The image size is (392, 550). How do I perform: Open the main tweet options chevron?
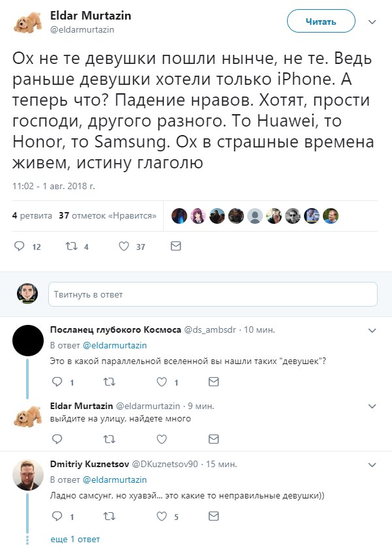pos(372,22)
